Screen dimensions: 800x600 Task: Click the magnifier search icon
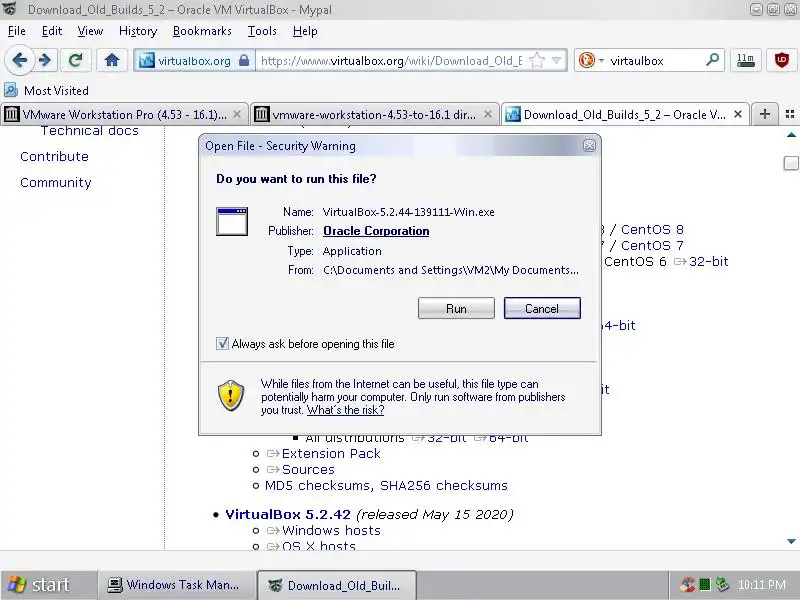coord(712,60)
